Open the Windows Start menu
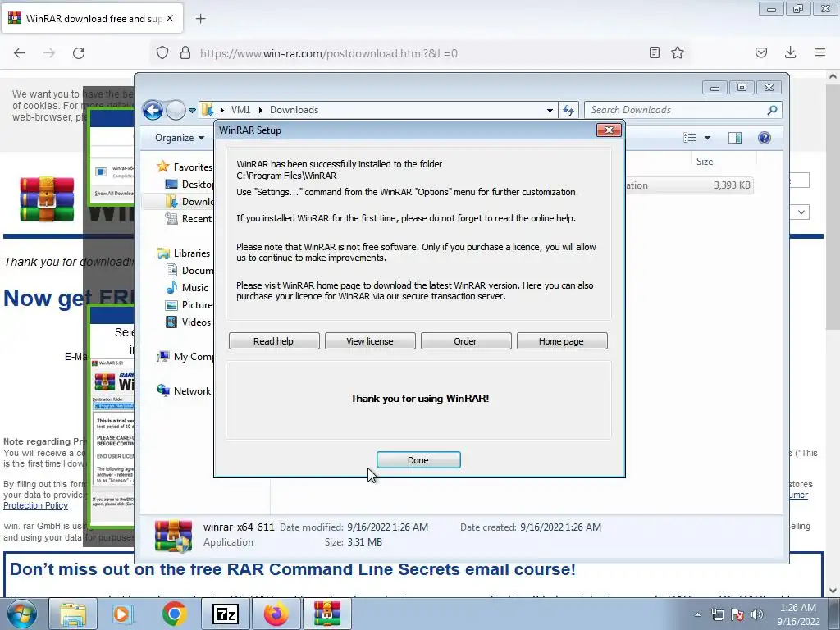This screenshot has width=840, height=630. (22, 614)
